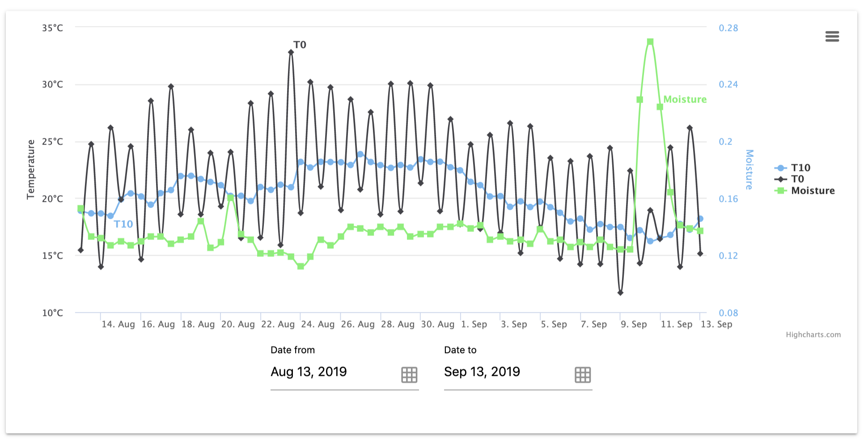The height and width of the screenshot is (442, 868).
Task: Open the chart hamburger export menu
Action: tap(833, 37)
